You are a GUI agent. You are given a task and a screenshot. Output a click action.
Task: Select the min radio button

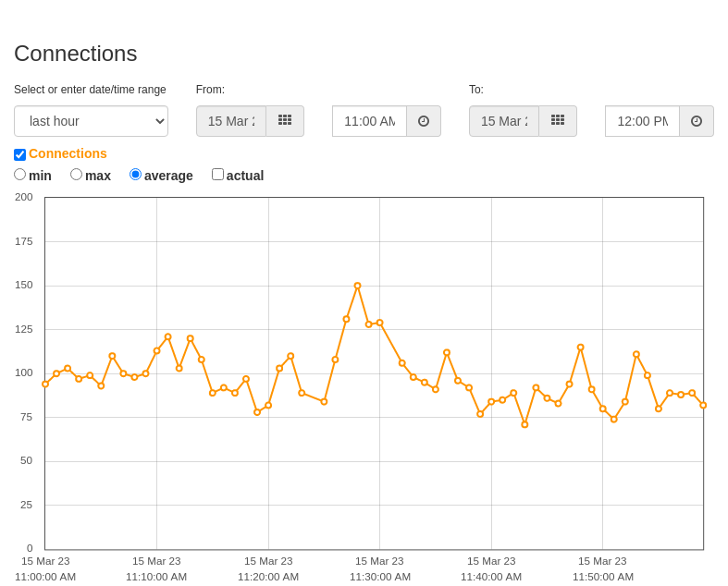(x=20, y=175)
